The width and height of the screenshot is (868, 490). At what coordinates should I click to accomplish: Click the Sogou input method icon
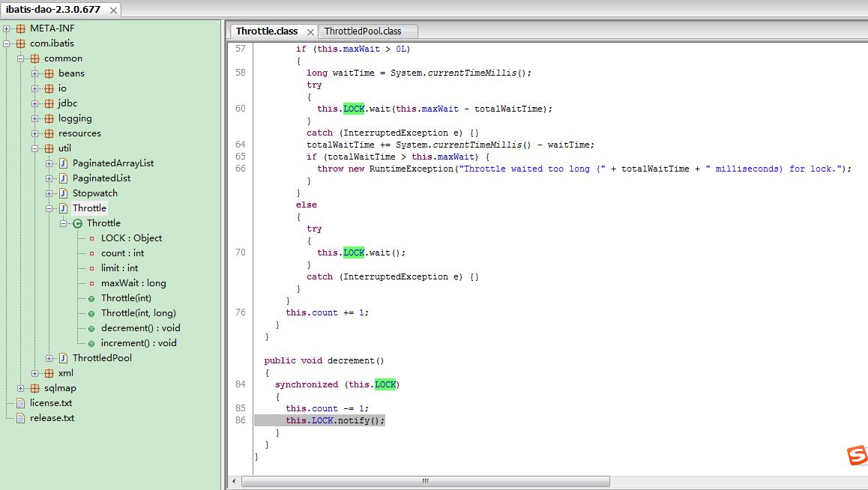coord(858,455)
